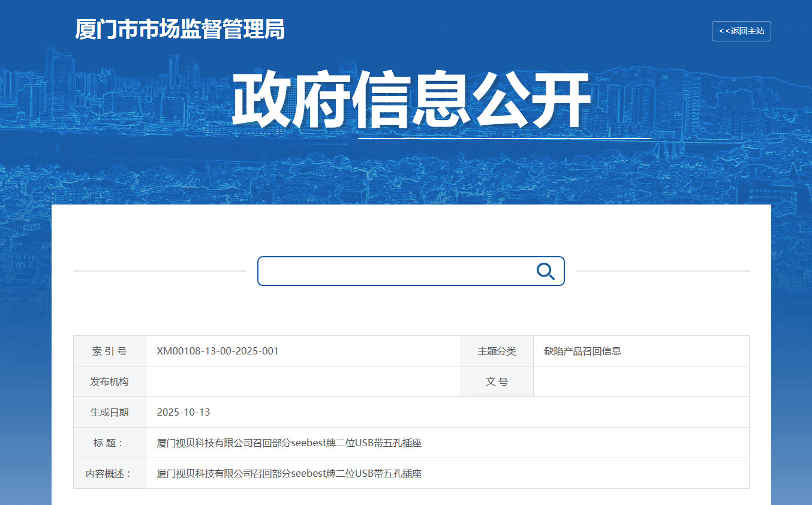Click the date 2025-10-13

[x=184, y=412]
